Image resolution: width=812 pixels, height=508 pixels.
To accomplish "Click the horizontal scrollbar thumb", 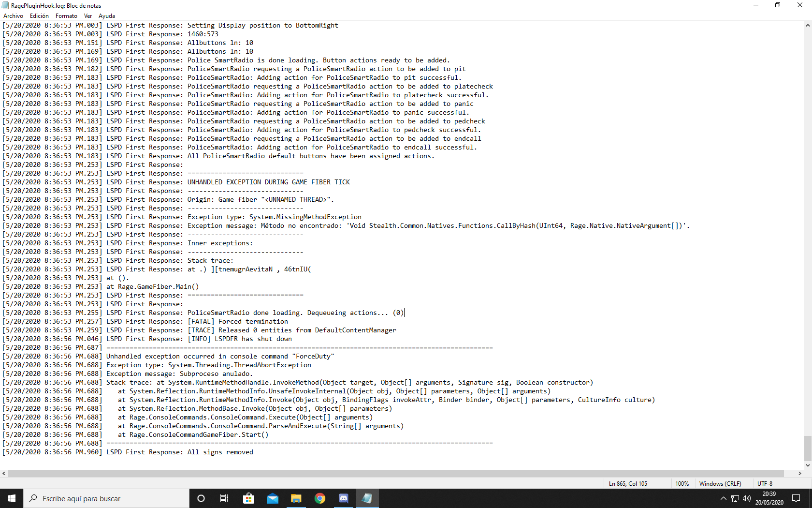I will [x=396, y=473].
